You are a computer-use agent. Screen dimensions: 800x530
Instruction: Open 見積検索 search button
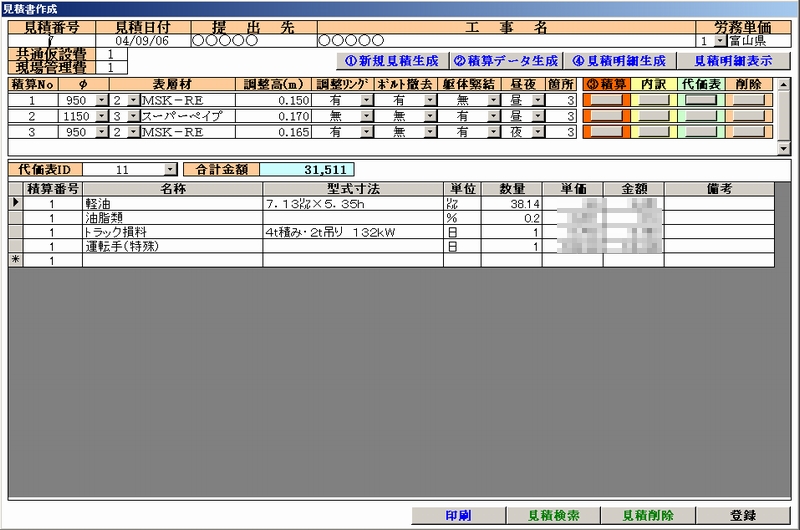tap(552, 515)
